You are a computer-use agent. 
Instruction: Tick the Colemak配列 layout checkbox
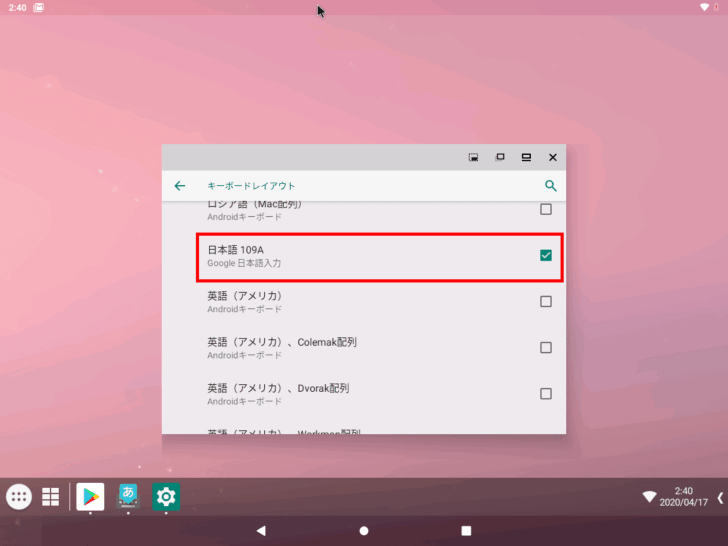click(x=546, y=348)
